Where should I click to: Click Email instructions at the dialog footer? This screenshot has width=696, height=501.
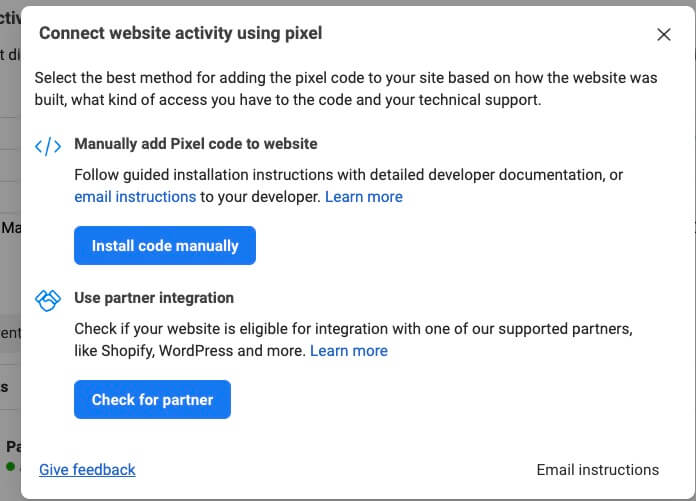pos(597,469)
